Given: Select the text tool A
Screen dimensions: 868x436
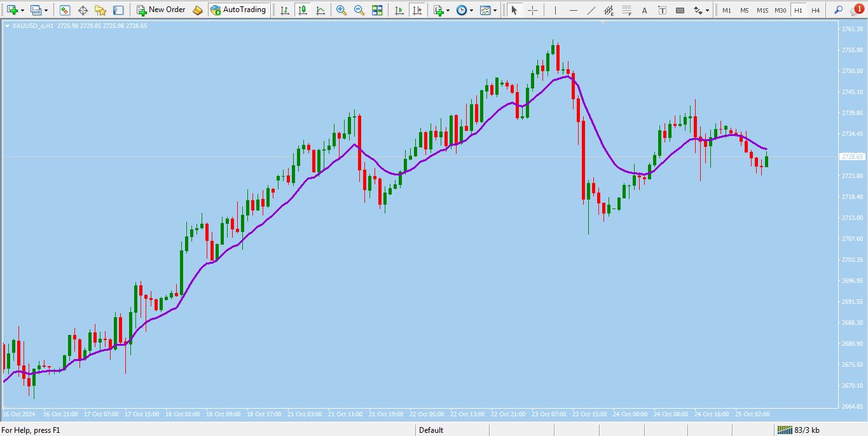Looking at the screenshot, I should [x=644, y=10].
